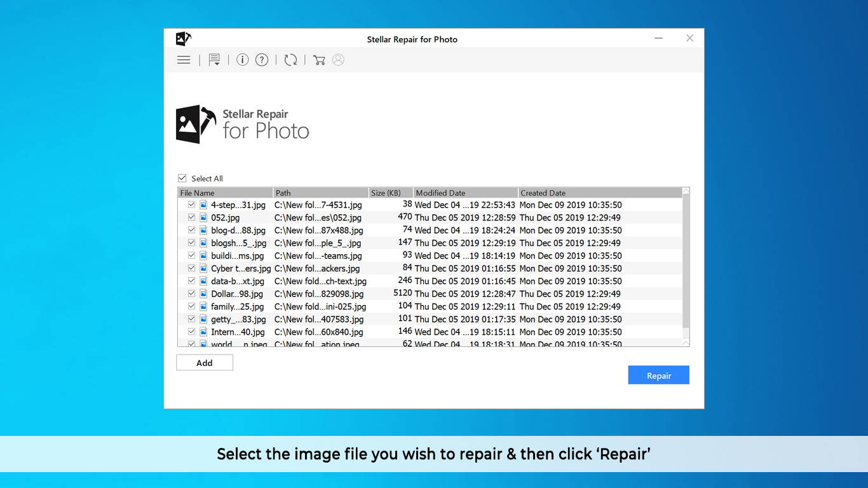Uncheck the 4-step...31.jpg file checkbox

(191, 205)
